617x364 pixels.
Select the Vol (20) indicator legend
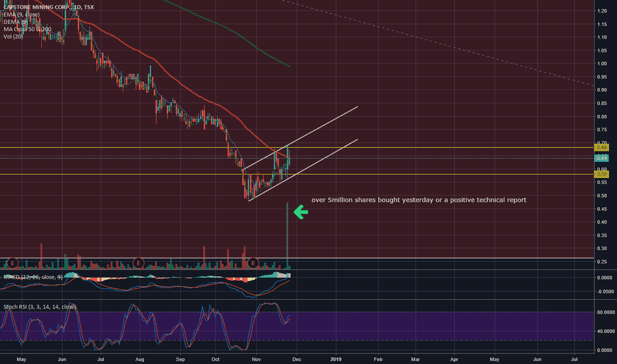coord(13,36)
